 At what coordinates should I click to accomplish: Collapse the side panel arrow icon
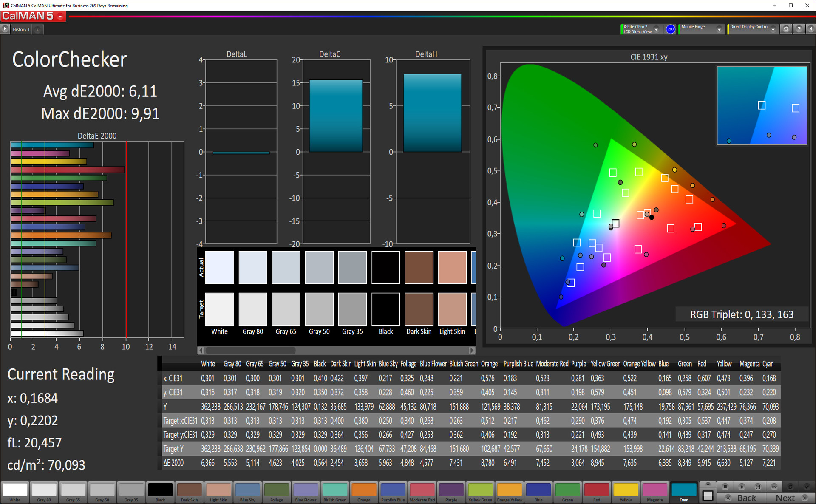coord(811,29)
